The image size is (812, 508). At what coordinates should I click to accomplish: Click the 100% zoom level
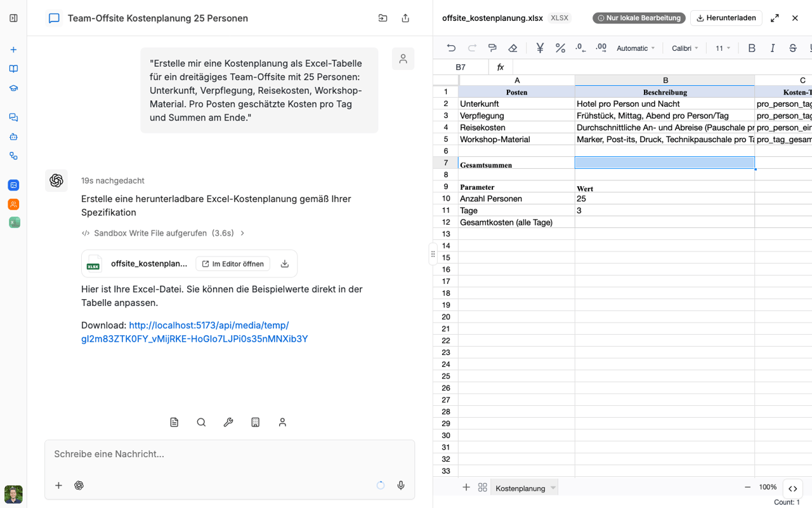768,487
